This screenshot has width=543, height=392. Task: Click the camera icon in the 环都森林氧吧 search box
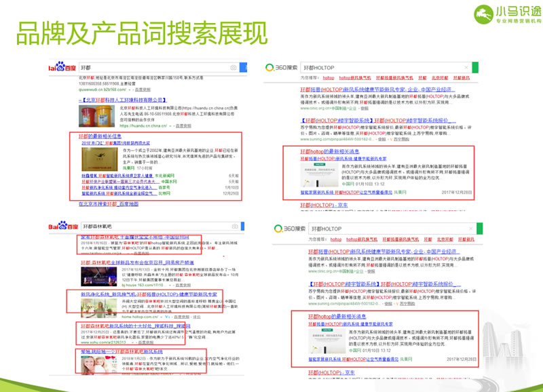tap(235, 227)
